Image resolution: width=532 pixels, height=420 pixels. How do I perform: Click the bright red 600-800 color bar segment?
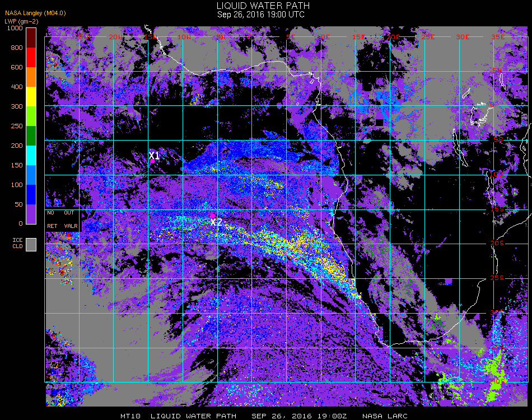[x=31, y=57]
